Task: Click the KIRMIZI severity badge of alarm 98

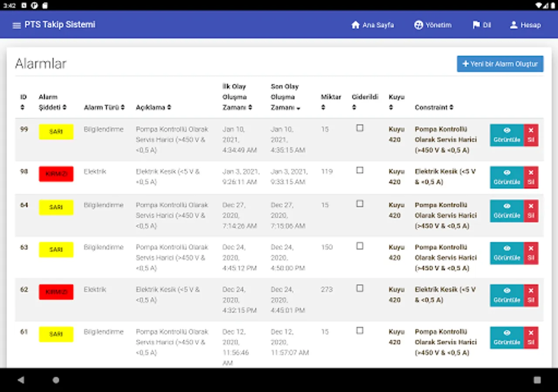Action: point(56,174)
